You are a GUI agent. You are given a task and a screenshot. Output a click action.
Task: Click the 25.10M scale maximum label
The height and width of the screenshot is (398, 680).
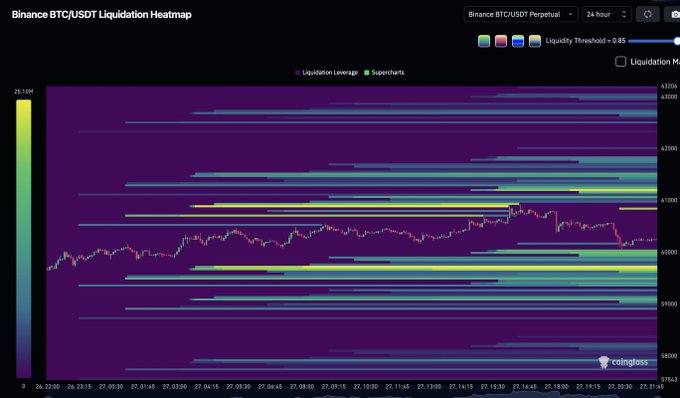click(23, 91)
